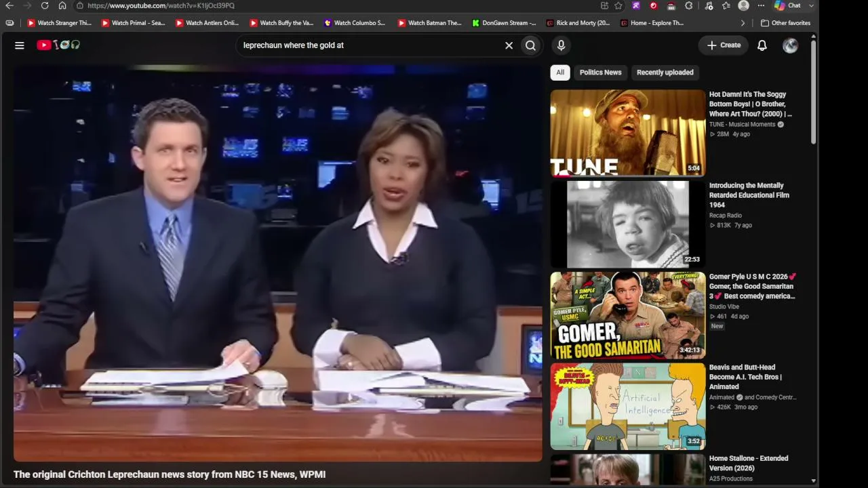This screenshot has width=868, height=488.
Task: Open Watch Buffy the Vampire bookmark
Action: [281, 23]
